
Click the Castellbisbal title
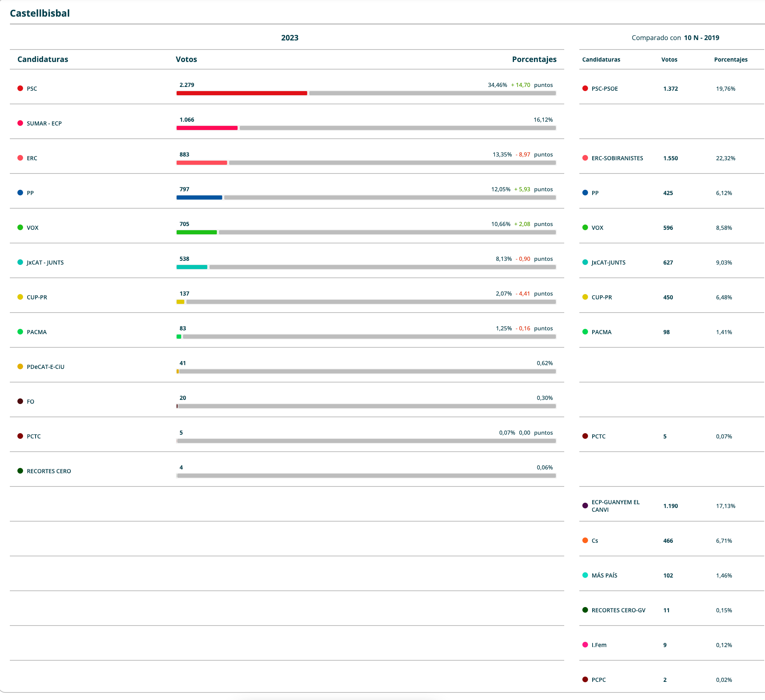(x=40, y=13)
